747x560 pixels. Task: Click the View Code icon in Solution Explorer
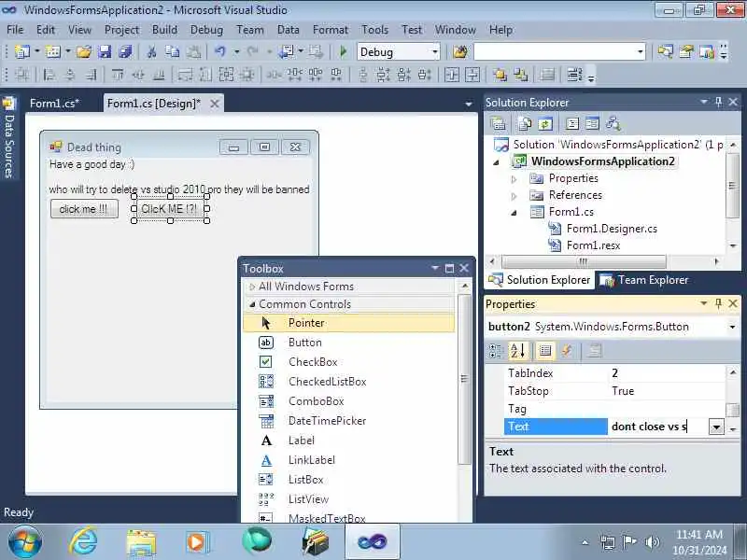(x=571, y=124)
